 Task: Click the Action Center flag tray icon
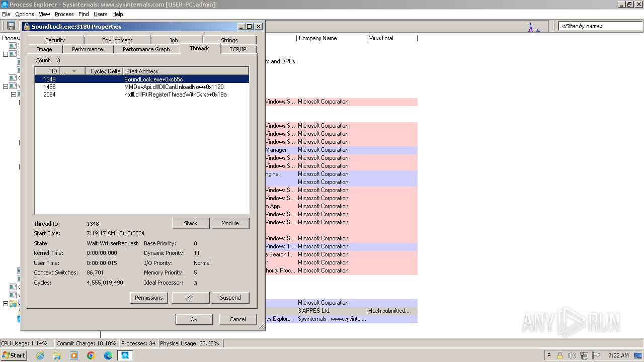[x=596, y=355]
